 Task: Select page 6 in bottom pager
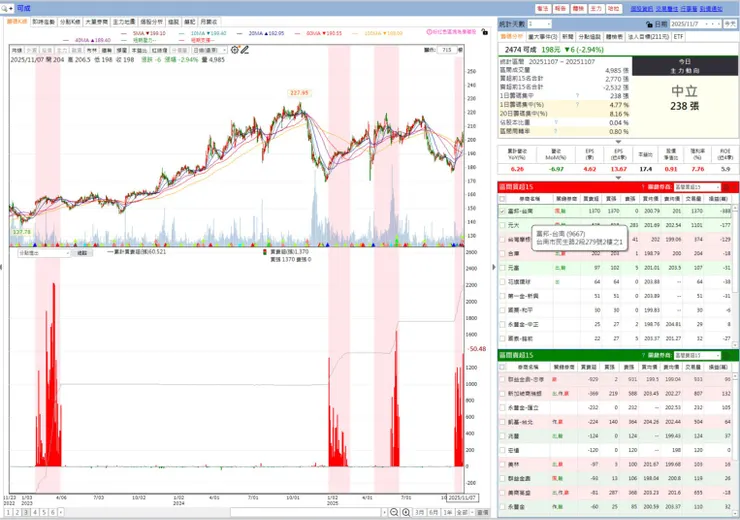(53, 512)
